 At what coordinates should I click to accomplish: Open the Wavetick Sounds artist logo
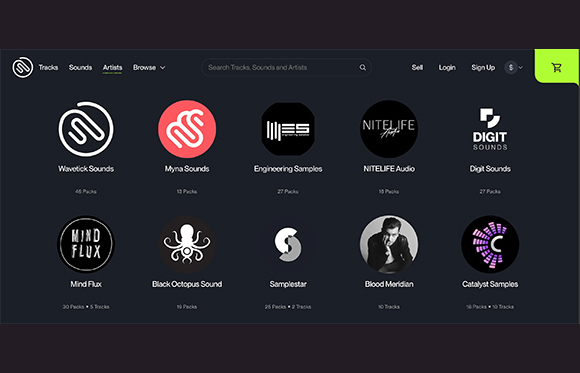[x=86, y=129]
